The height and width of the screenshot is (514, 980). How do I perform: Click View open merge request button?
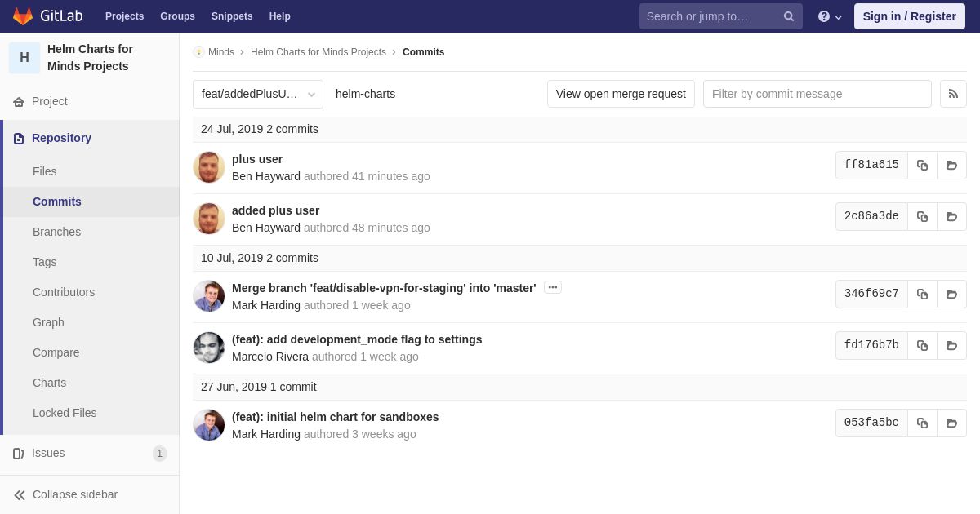pos(621,94)
